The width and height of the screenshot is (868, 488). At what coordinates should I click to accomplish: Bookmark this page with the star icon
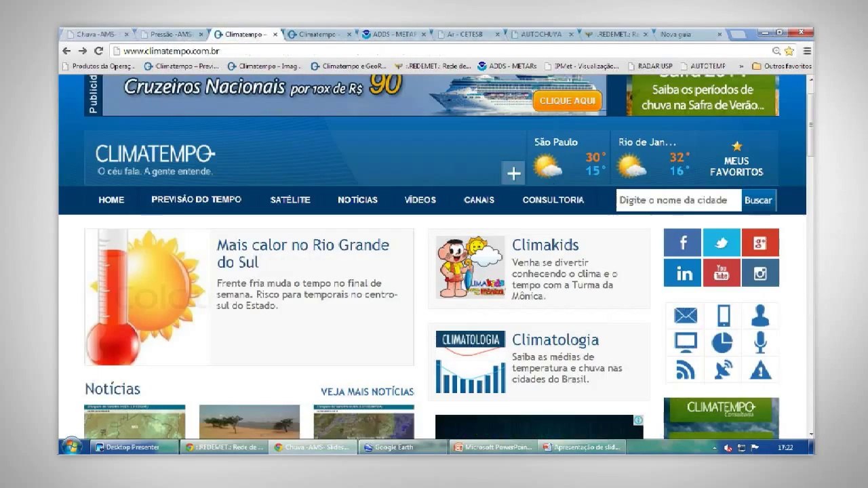pos(789,51)
